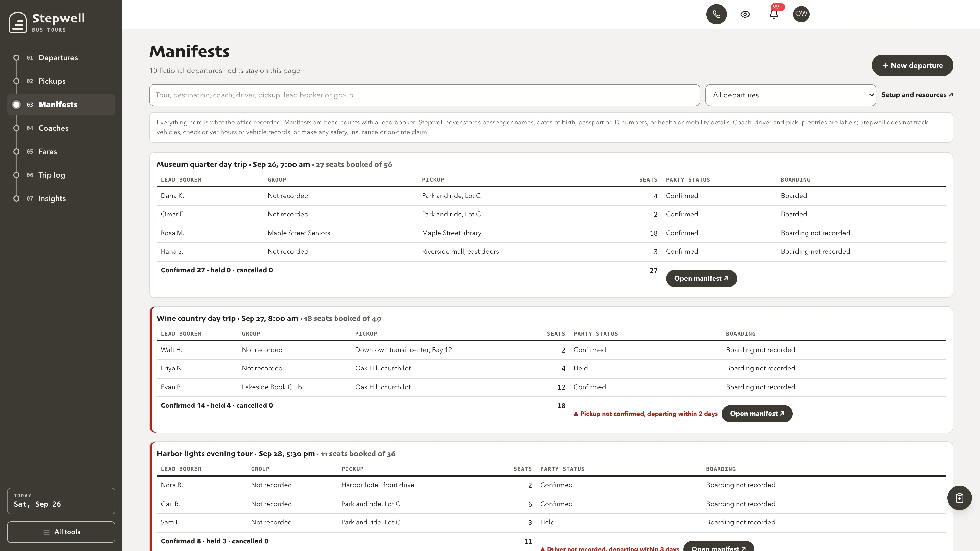Image resolution: width=980 pixels, height=551 pixels.
Task: Click Maple Street Seniors group cell
Action: click(299, 233)
